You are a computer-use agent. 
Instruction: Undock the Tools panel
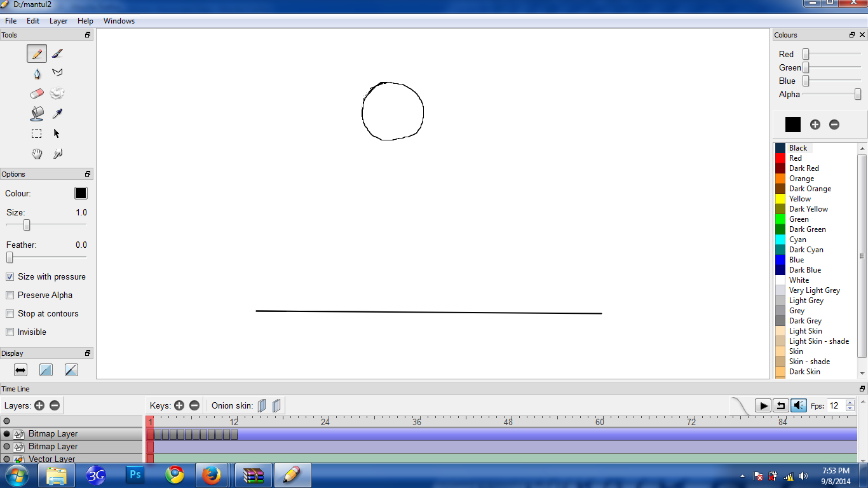point(88,35)
